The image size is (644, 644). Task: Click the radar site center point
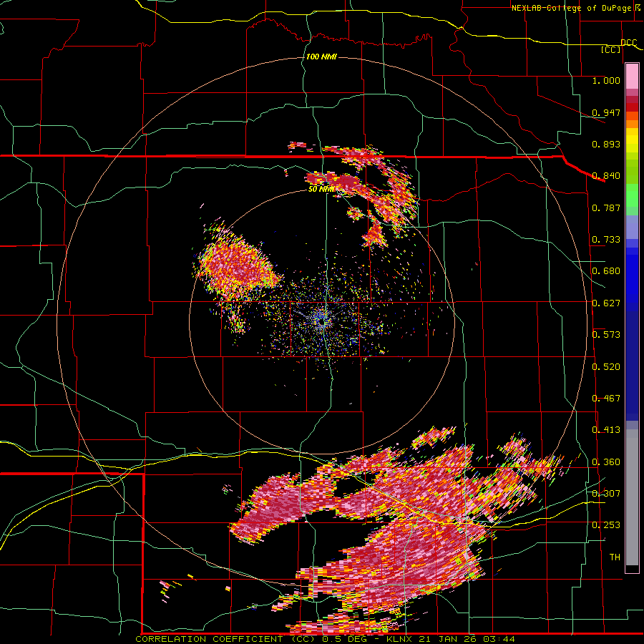[x=321, y=323]
